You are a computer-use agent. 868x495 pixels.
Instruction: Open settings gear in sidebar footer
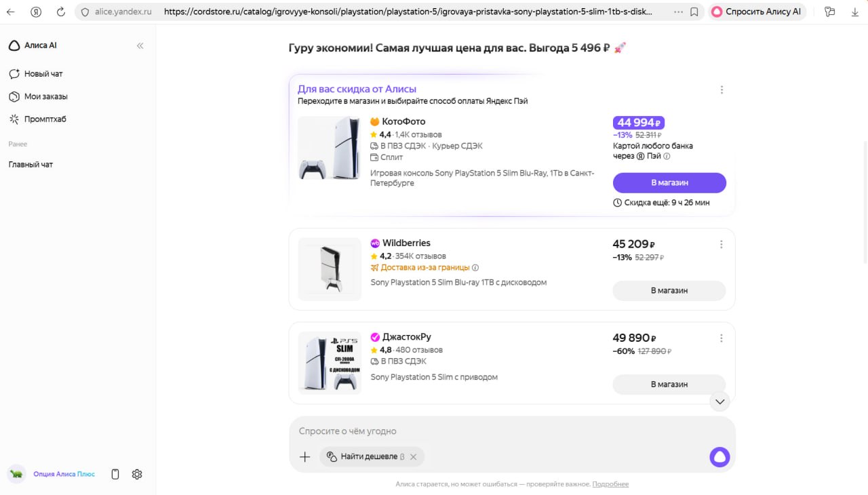pyautogui.click(x=137, y=474)
